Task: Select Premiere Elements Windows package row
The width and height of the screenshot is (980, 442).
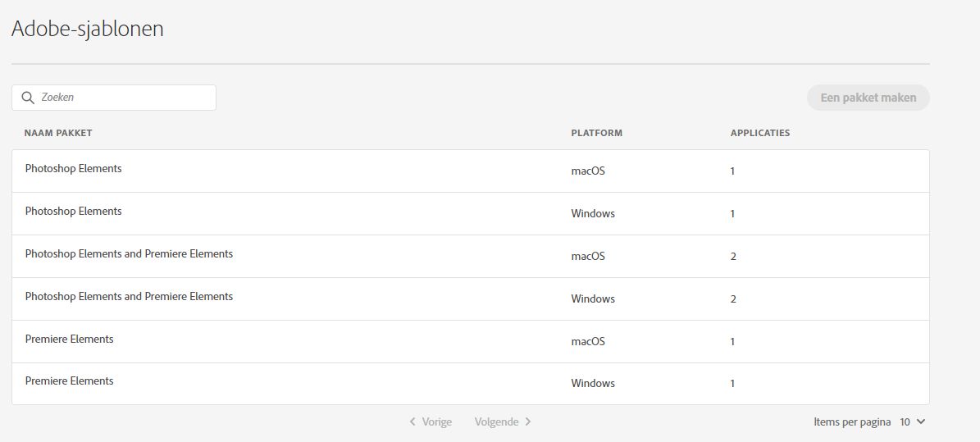Action: 69,381
